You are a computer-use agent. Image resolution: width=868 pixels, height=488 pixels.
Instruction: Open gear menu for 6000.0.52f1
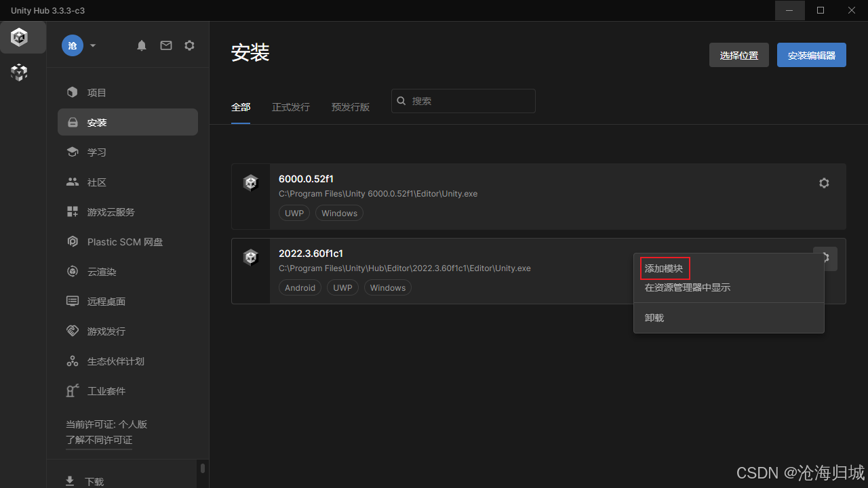click(824, 183)
